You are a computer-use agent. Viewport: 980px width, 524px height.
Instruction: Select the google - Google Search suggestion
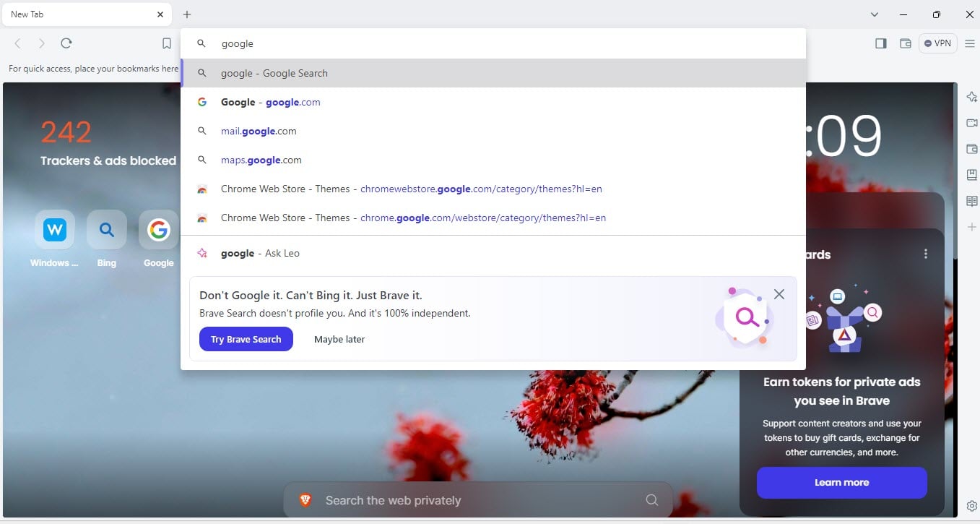click(x=493, y=73)
